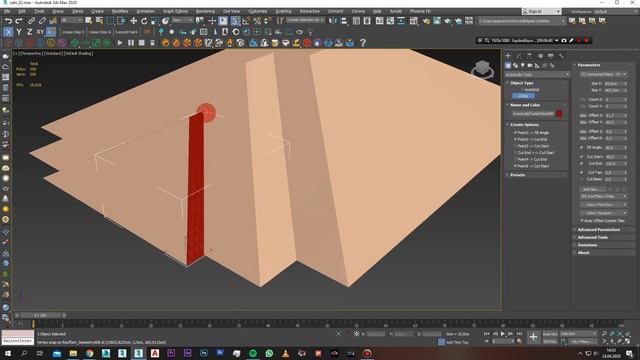
Task: Click the question mark help icon
Action: [x=363, y=42]
